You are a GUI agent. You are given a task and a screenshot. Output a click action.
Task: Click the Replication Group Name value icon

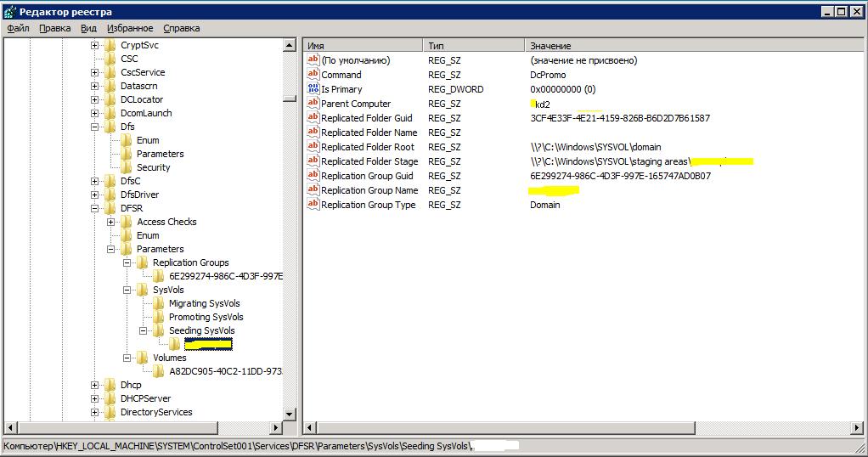point(313,189)
